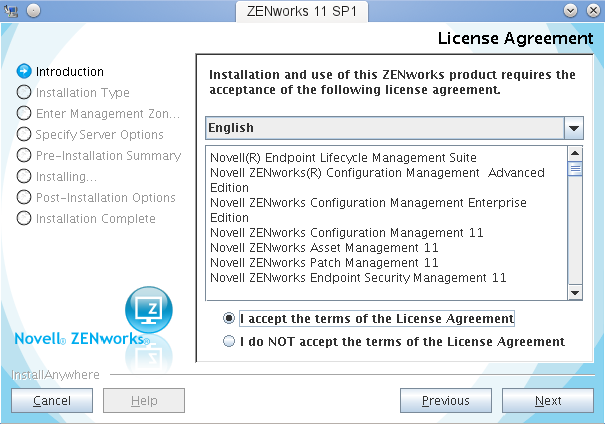Viewport: 605px width, 424px height.
Task: Click the Introduction step arrow icon
Action: click(x=24, y=72)
